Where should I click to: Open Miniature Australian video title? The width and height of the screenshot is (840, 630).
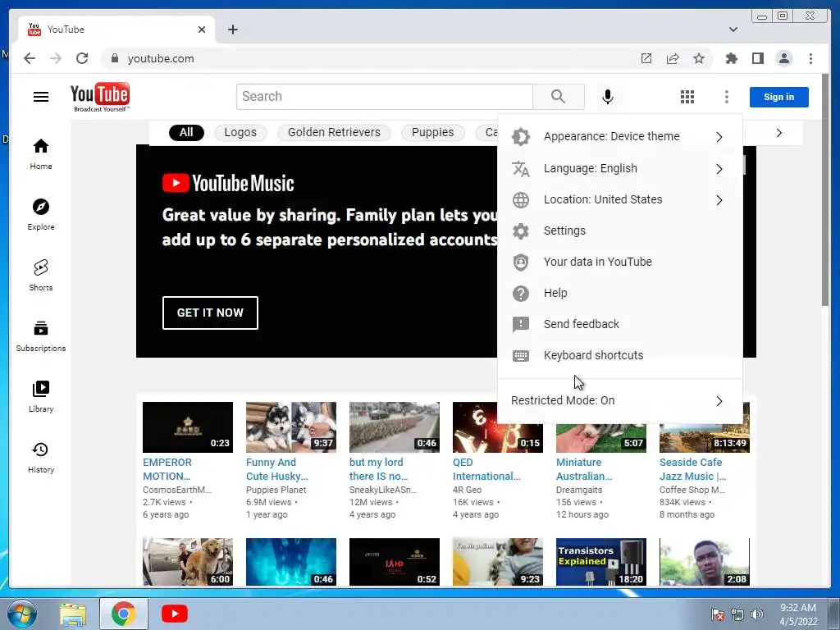click(x=584, y=468)
